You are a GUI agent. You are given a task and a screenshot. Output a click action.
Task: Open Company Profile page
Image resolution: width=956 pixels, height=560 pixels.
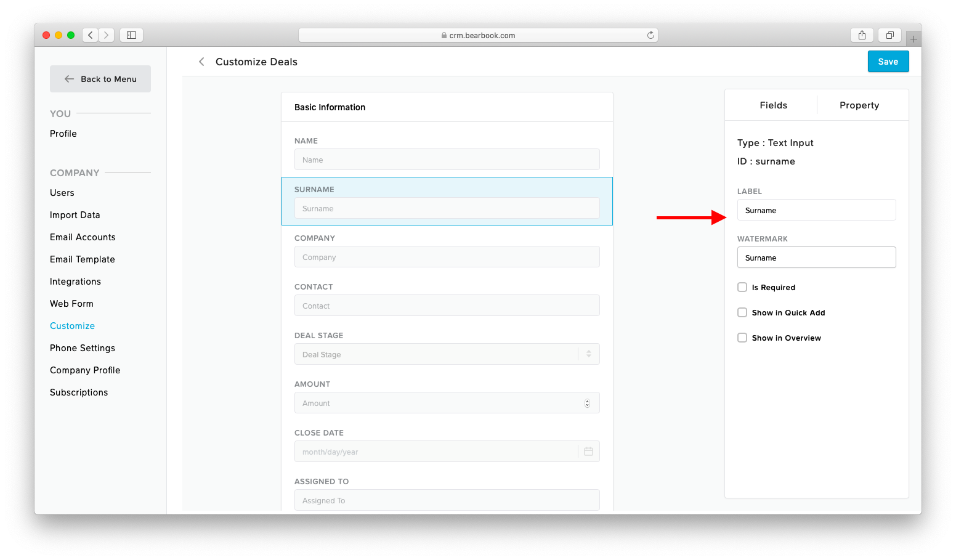click(x=85, y=370)
